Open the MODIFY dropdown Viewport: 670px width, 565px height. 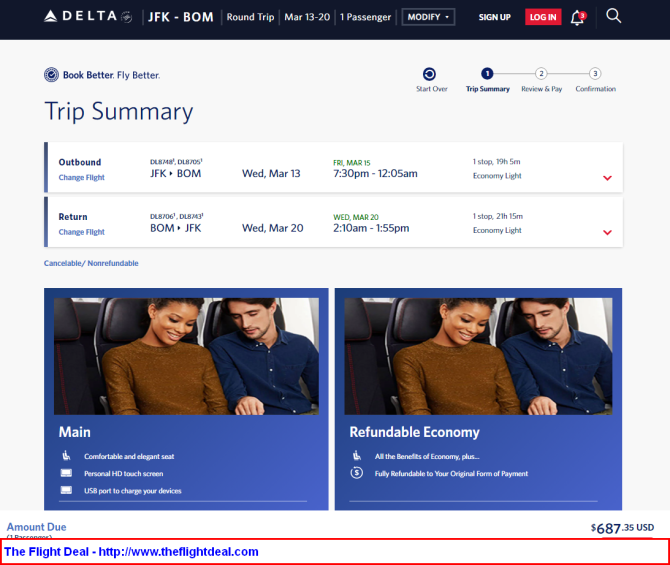tap(428, 17)
